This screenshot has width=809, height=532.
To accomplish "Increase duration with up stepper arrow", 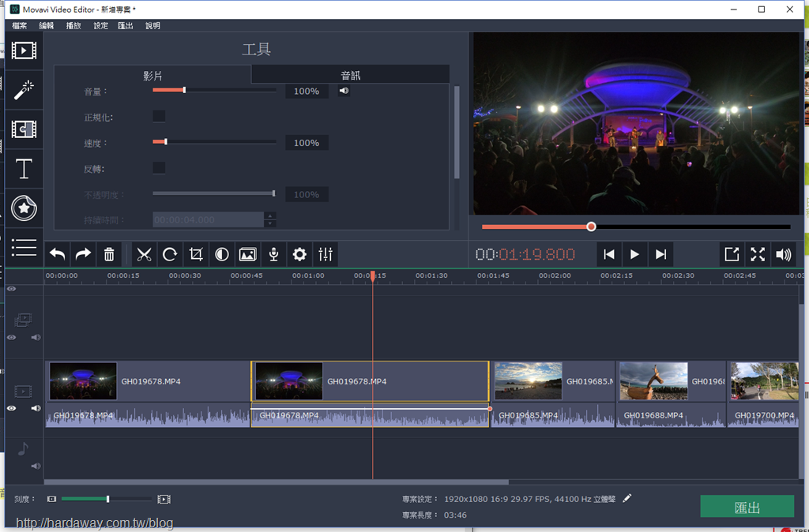I will click(x=270, y=216).
